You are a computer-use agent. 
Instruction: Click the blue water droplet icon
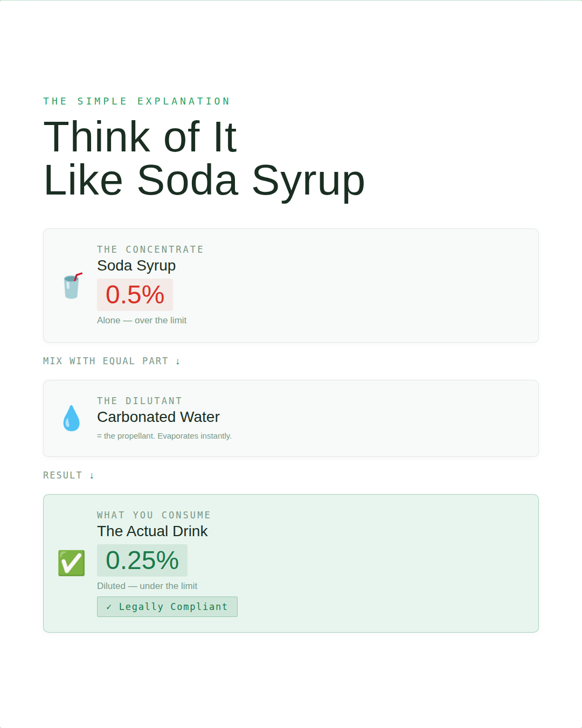[71, 418]
